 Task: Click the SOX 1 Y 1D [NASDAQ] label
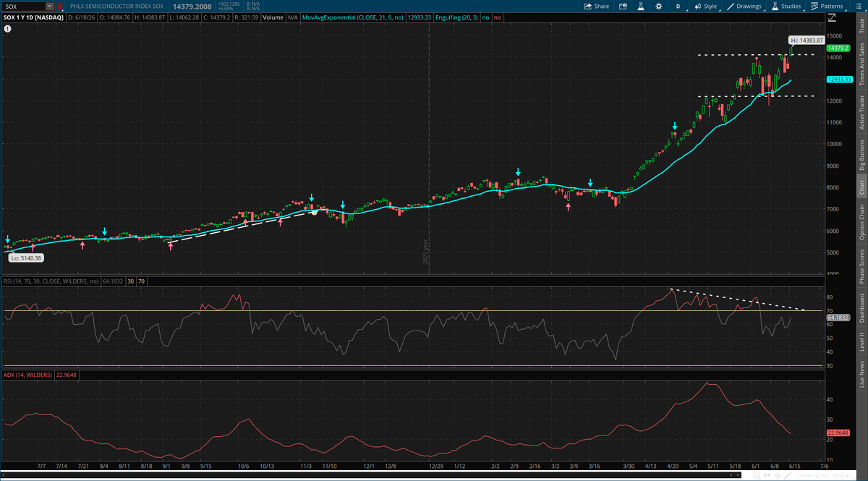(33, 17)
